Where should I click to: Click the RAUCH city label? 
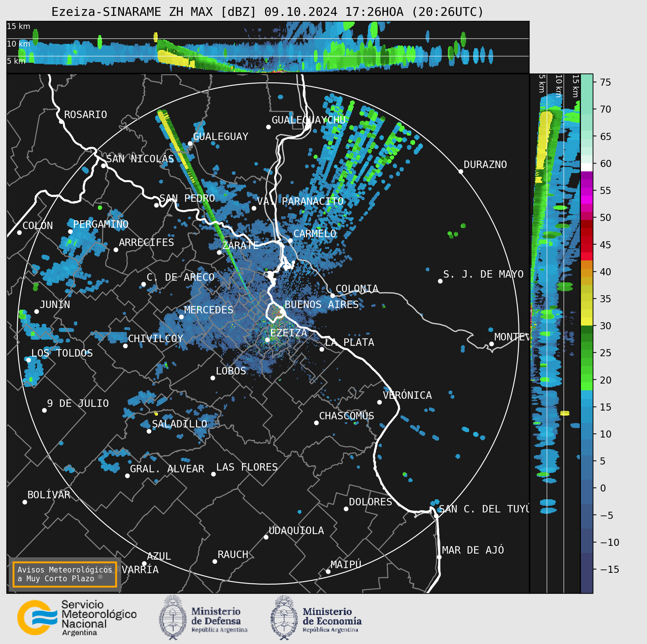tap(233, 555)
